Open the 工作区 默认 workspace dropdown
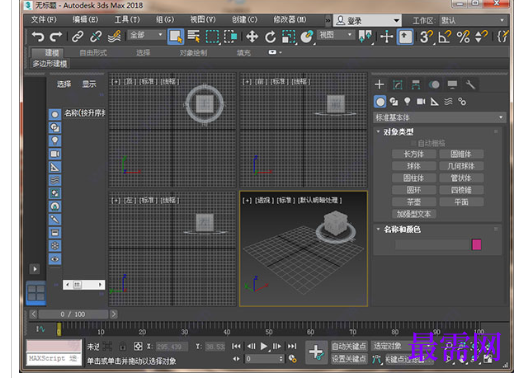 [x=473, y=21]
